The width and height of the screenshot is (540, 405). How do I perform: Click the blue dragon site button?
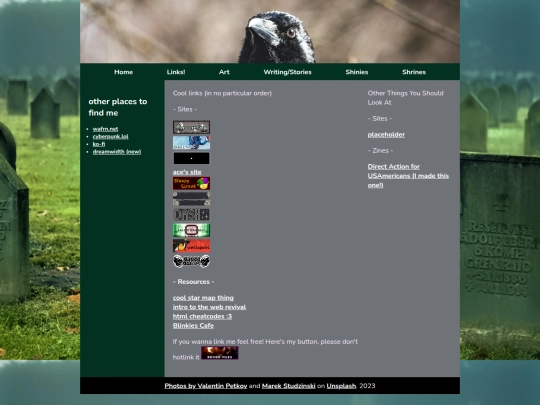tap(191, 143)
